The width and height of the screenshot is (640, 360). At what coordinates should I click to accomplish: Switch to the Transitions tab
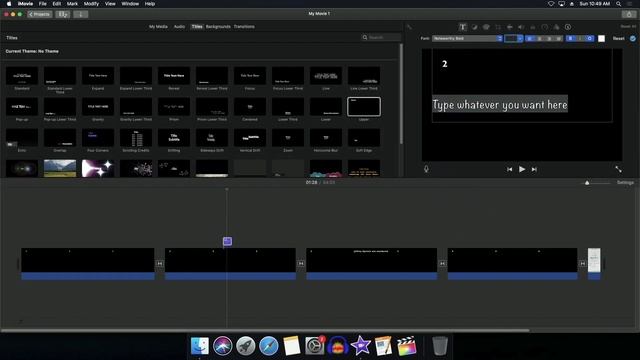(244, 27)
